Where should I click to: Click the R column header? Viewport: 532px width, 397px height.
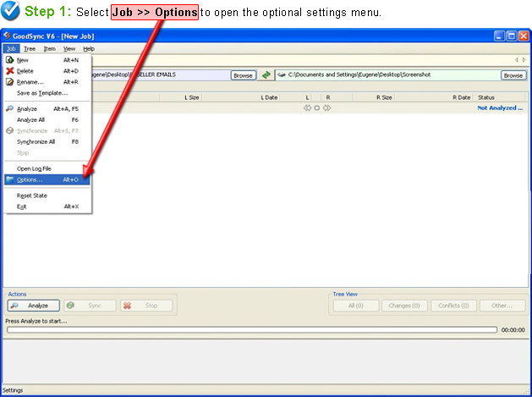tap(328, 97)
